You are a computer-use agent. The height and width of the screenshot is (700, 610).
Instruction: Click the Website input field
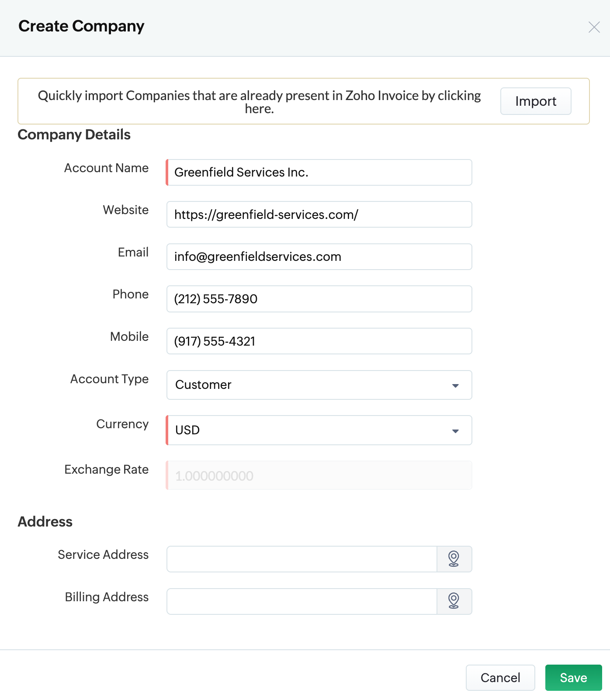tap(319, 215)
